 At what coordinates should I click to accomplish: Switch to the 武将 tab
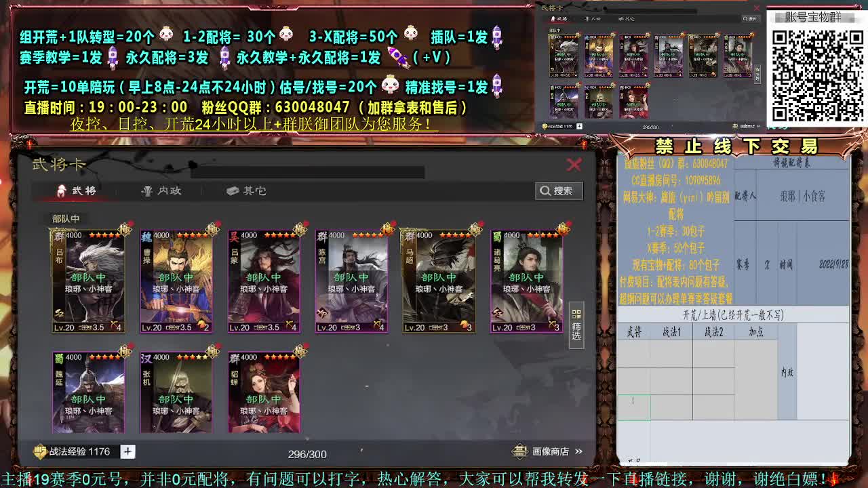(x=77, y=190)
